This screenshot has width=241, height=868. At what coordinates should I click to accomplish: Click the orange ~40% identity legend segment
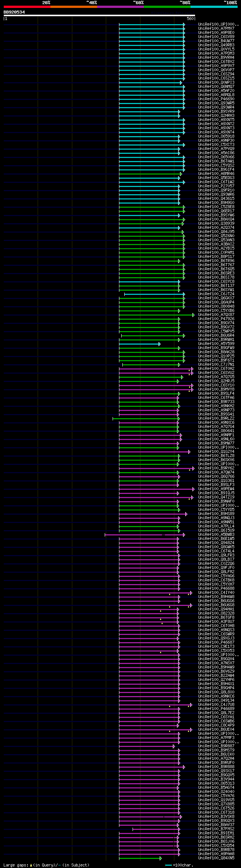click(x=73, y=7)
